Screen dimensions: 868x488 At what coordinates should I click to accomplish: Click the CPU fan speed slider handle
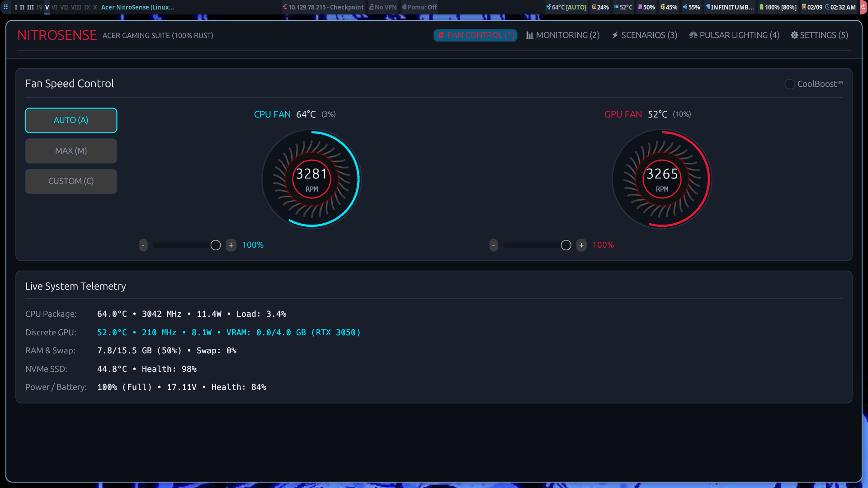tap(216, 245)
